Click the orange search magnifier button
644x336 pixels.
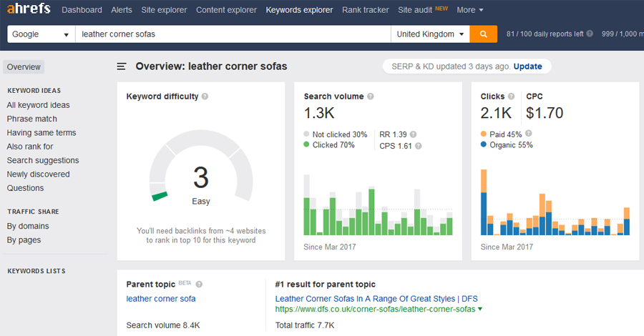[x=484, y=34]
